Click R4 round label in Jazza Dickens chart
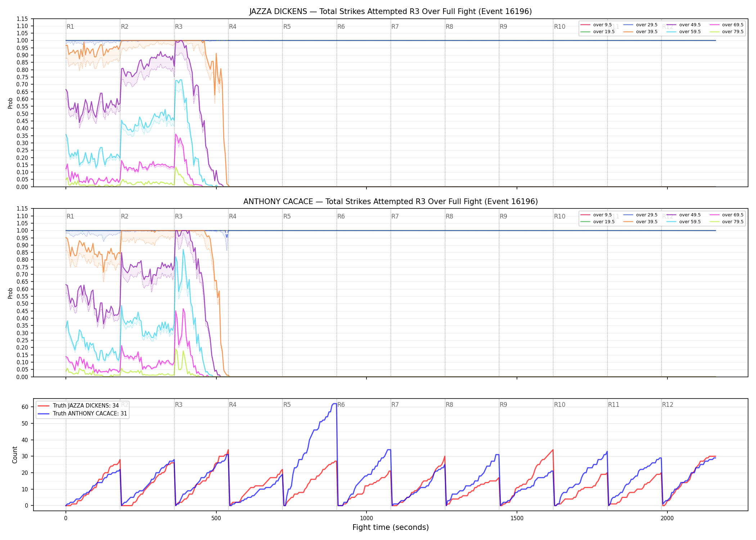This screenshot has width=756, height=540. [x=233, y=27]
